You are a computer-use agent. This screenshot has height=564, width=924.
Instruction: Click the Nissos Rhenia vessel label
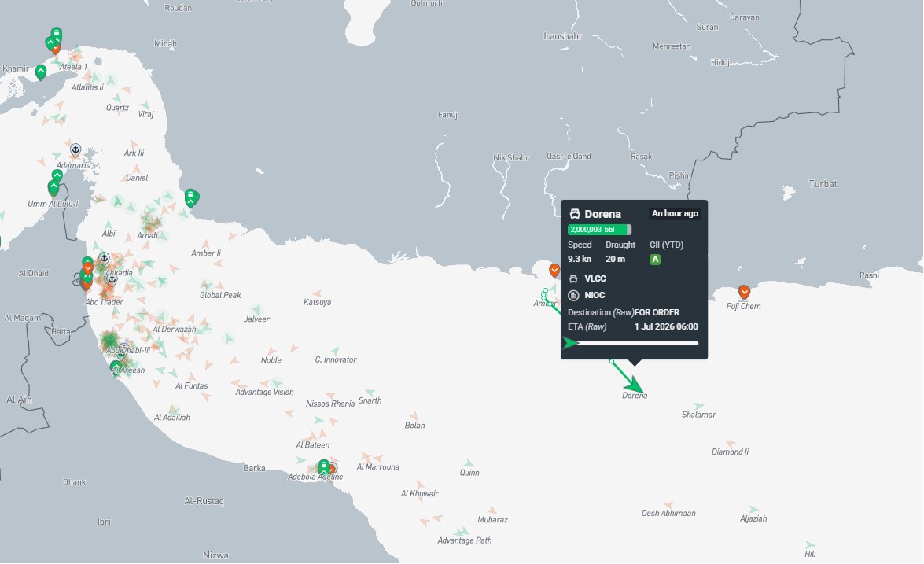330,404
